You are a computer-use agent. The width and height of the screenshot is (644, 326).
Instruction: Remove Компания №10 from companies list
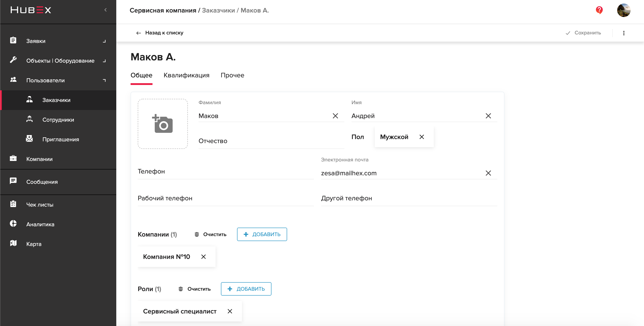point(204,257)
